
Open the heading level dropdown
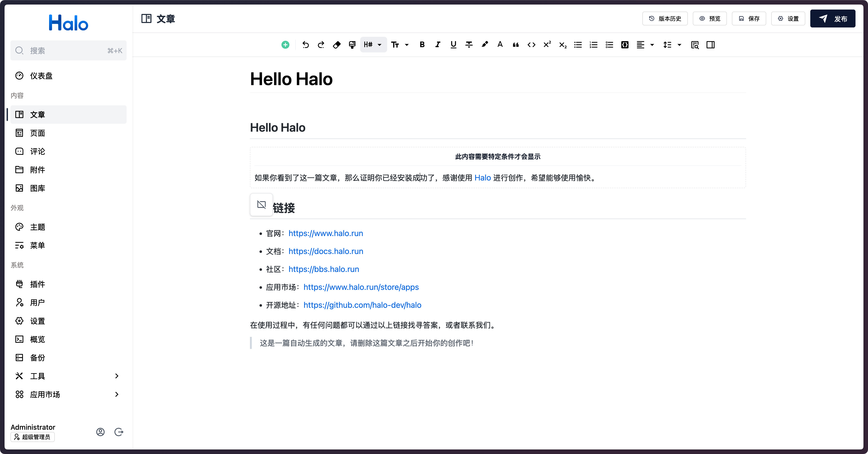(x=373, y=45)
